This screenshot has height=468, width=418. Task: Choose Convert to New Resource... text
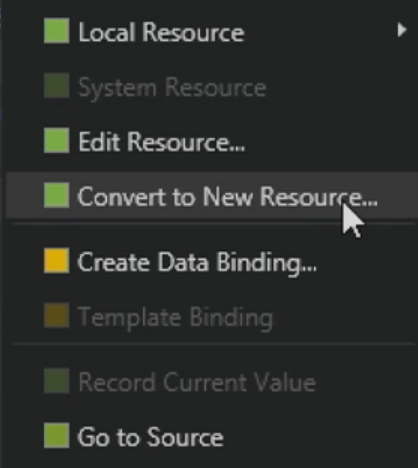[227, 197]
